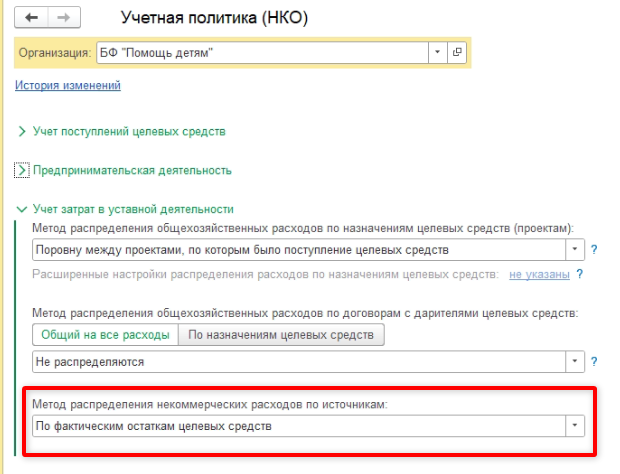This screenshot has width=620, height=474.
Task: Open dropdown arrow of 'Поровну между проектами' field
Action: pyautogui.click(x=575, y=249)
